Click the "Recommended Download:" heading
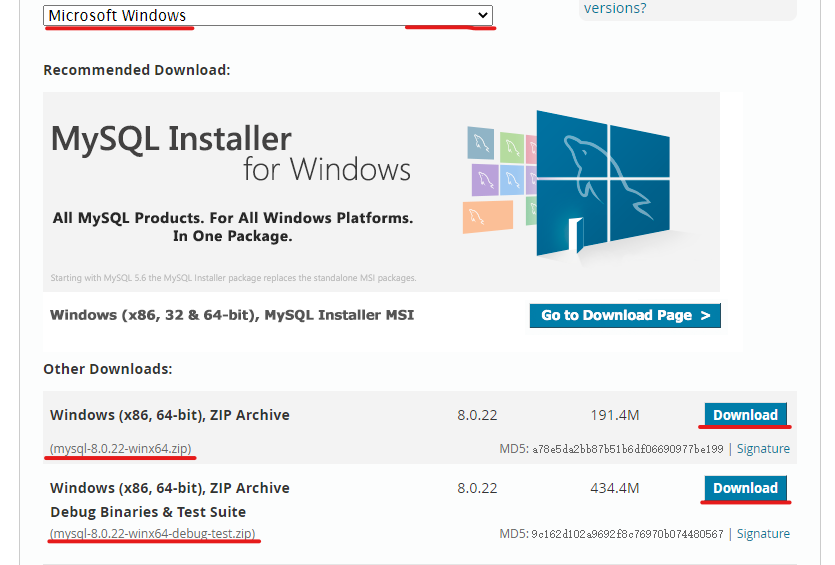 137,70
